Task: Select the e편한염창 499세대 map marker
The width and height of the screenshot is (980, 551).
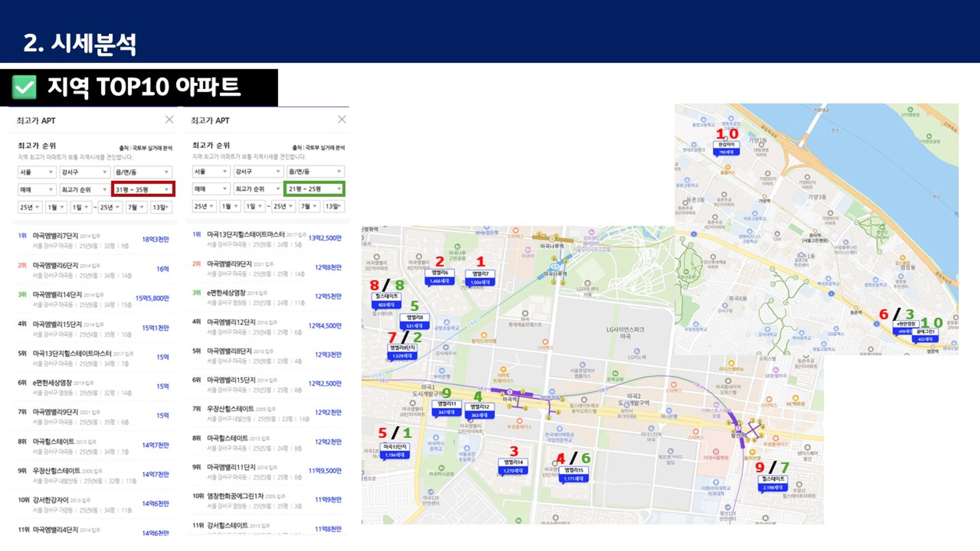Action: [x=904, y=328]
